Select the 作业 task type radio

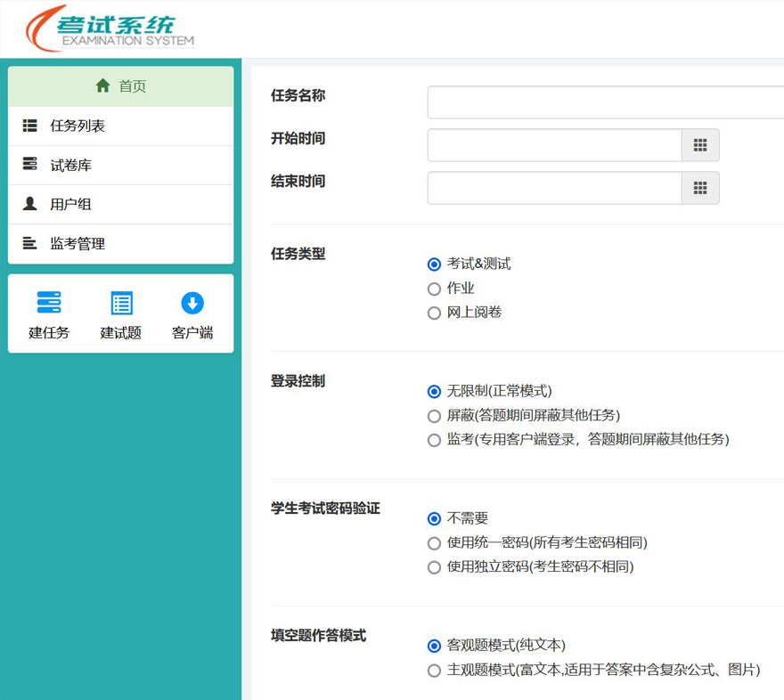click(435, 289)
